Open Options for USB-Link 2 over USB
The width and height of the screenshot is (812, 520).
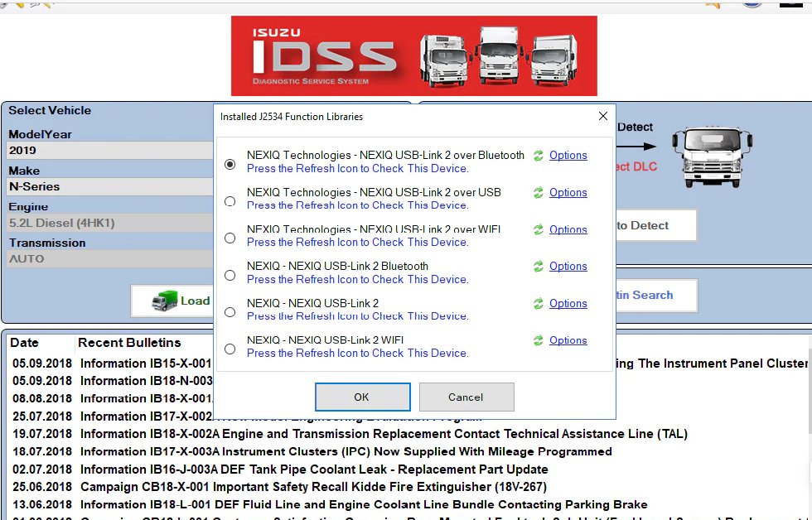point(568,192)
